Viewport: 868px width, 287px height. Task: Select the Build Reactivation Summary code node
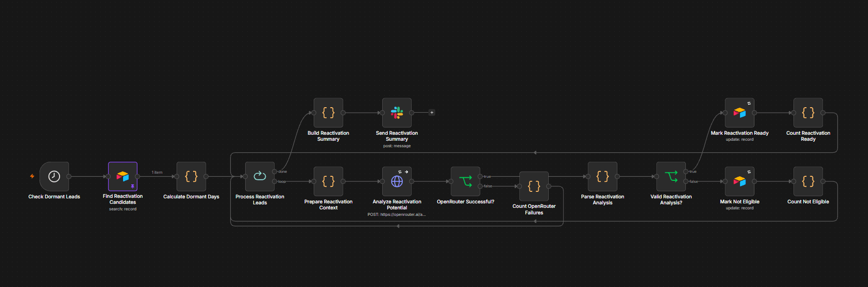[328, 113]
